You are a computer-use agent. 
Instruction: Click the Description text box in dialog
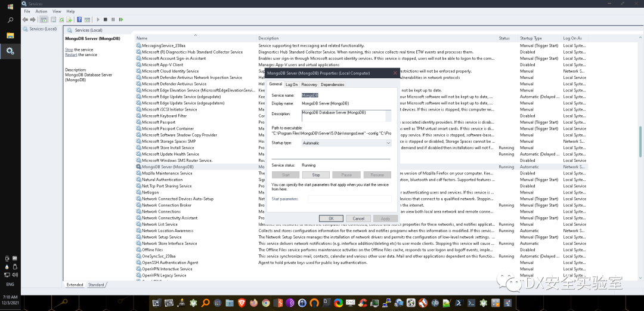pos(346,116)
